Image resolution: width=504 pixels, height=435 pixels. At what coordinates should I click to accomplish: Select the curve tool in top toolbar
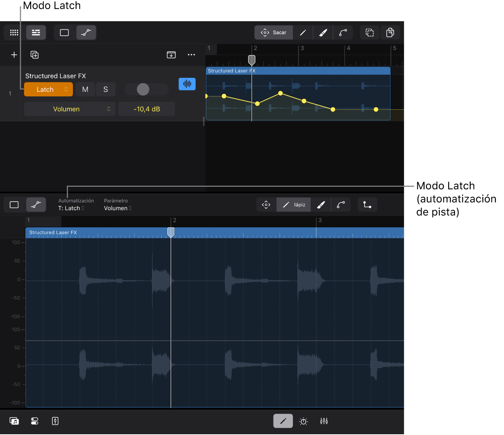[343, 33]
